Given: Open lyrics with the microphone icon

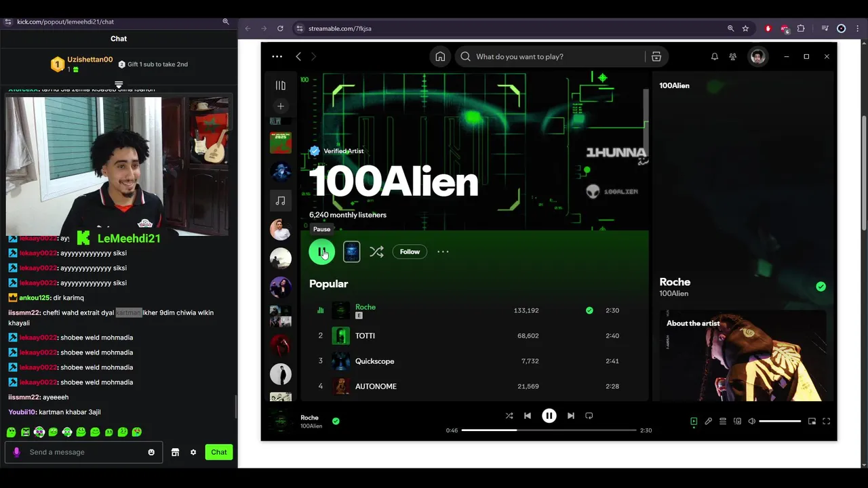Looking at the screenshot, I should 709,422.
